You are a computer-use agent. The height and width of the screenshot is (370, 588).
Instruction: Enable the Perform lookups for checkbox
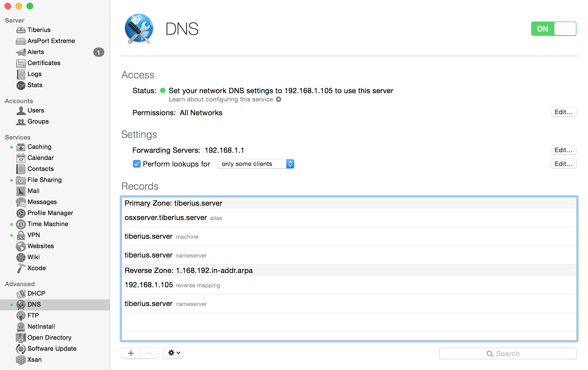[x=137, y=164]
